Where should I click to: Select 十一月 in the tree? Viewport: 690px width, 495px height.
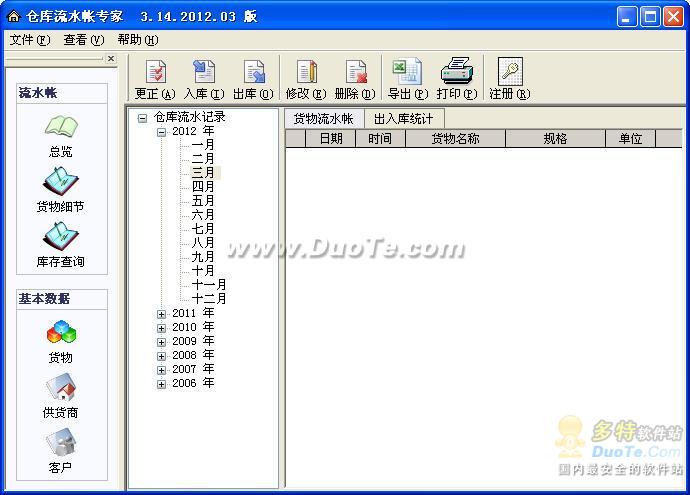tap(209, 285)
